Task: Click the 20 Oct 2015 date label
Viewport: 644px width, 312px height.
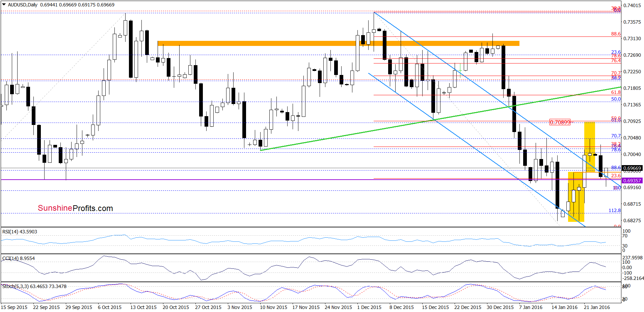Action: tap(176, 307)
